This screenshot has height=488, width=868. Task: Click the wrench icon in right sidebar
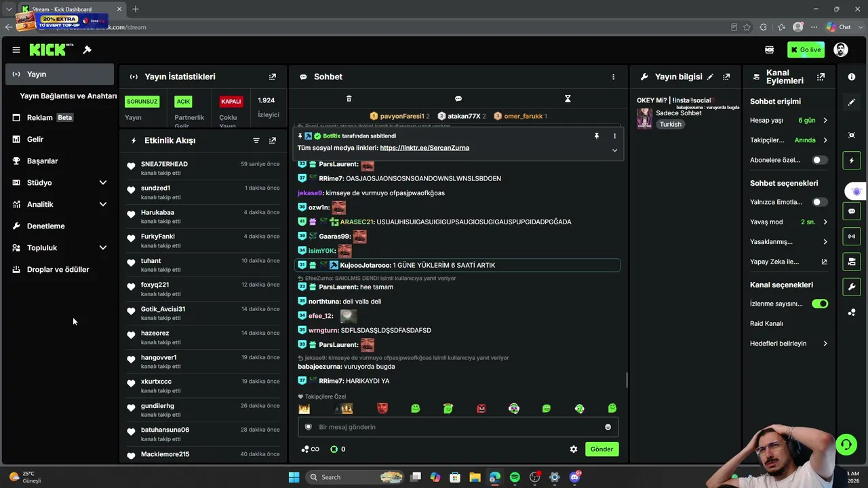[852, 287]
